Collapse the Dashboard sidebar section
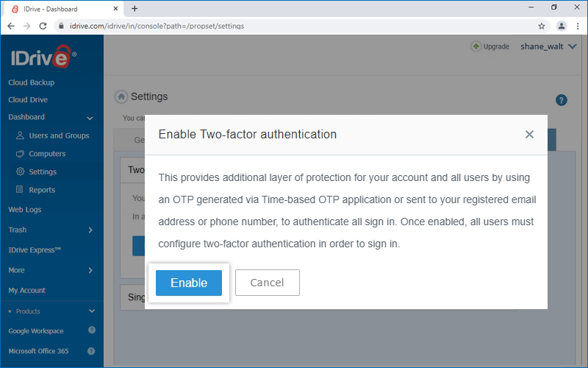This screenshot has height=368, width=588. 90,118
